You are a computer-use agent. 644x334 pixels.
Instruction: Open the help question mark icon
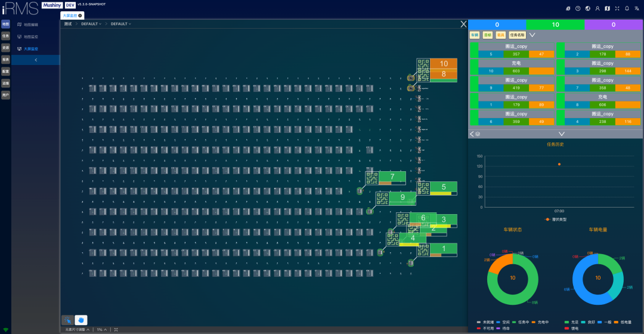(577, 8)
